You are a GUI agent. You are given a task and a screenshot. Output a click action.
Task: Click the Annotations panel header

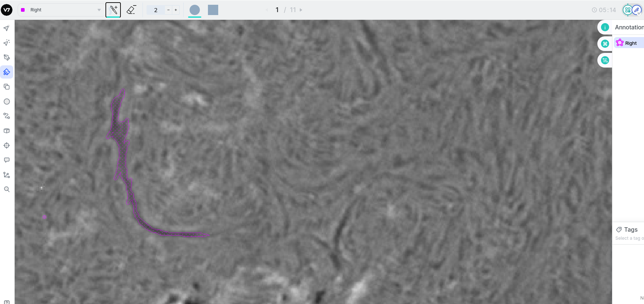(629, 27)
